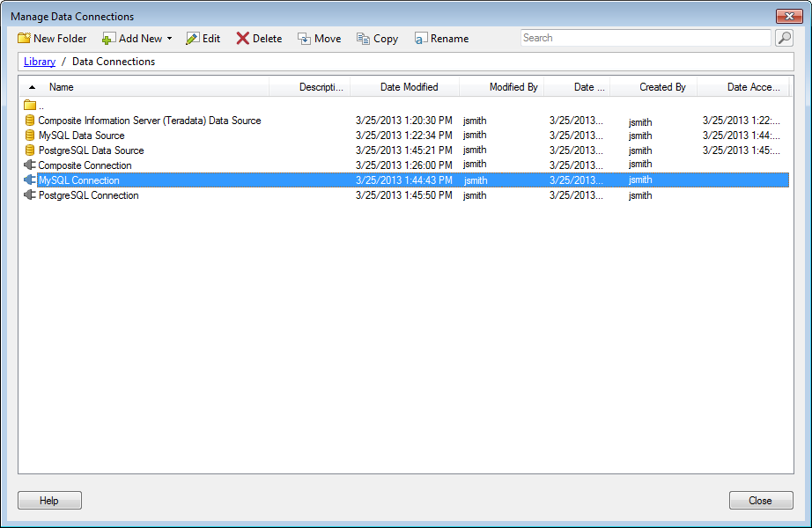
Task: Click the red Delete X icon
Action: pyautogui.click(x=242, y=39)
